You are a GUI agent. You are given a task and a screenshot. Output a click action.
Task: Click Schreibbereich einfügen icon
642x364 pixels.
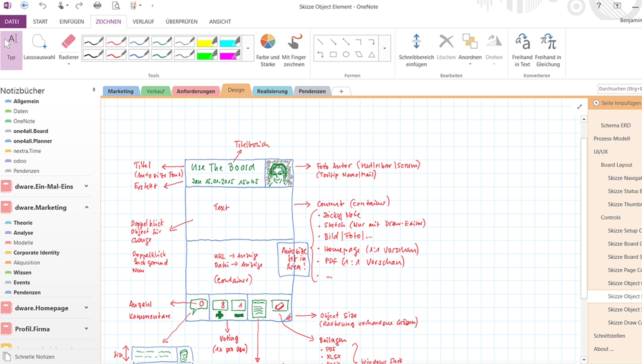coord(416,42)
